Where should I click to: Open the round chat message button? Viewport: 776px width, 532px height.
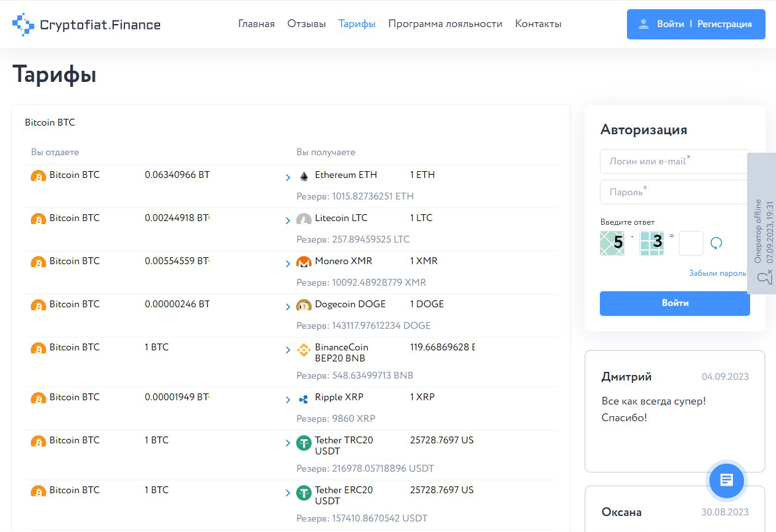727,480
